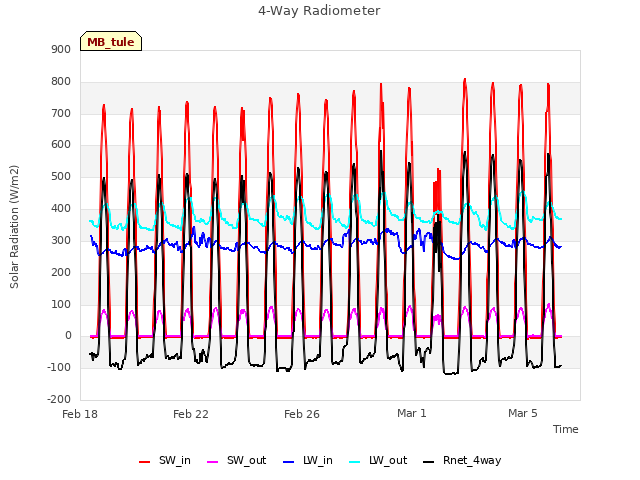Click the -100 y-axis tick label
This screenshot has height=480, width=640.
point(59,367)
